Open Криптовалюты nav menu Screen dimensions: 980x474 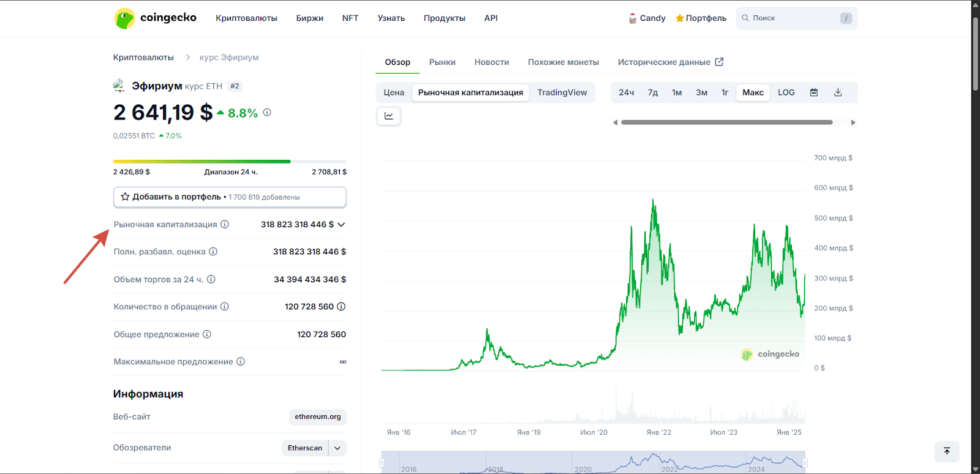tap(246, 18)
